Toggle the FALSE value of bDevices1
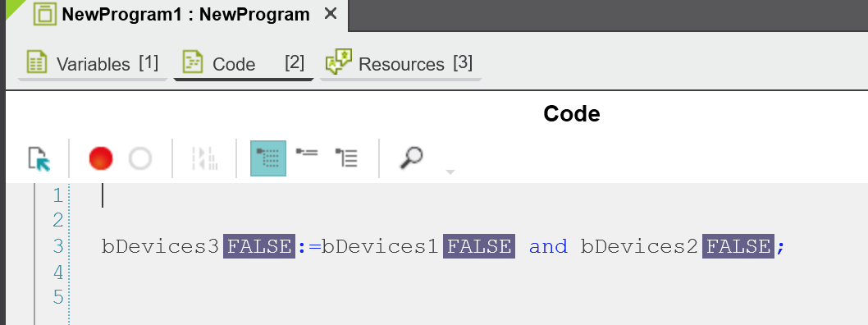 tap(479, 246)
